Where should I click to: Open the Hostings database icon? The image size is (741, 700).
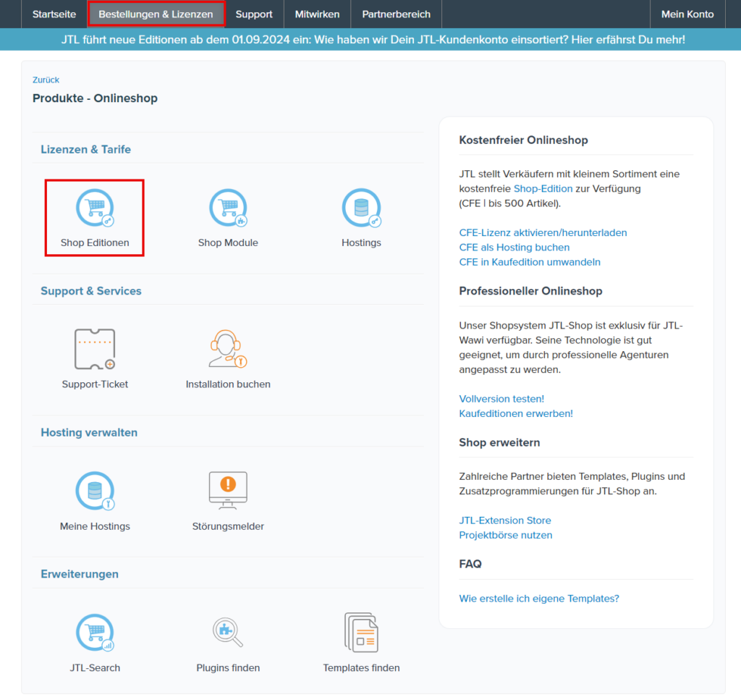tap(361, 208)
